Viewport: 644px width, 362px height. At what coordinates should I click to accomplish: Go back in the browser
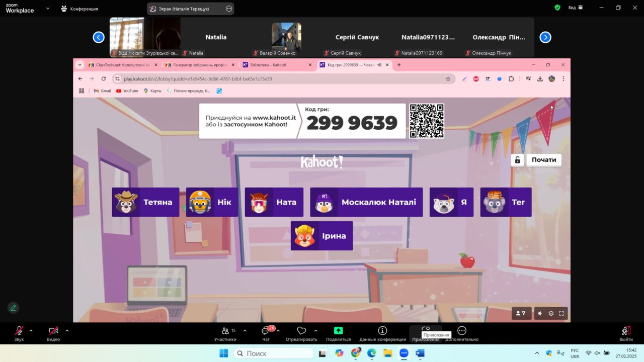pos(80,79)
